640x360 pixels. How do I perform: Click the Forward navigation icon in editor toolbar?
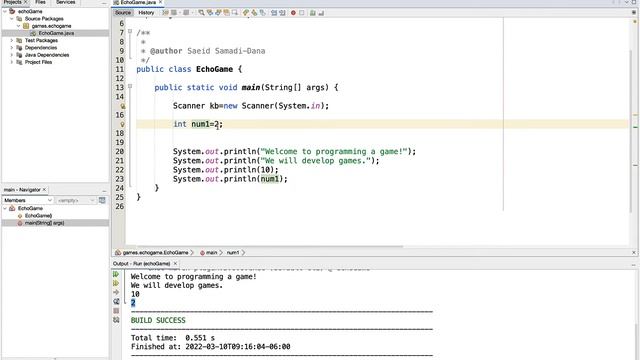pyautogui.click(x=186, y=13)
